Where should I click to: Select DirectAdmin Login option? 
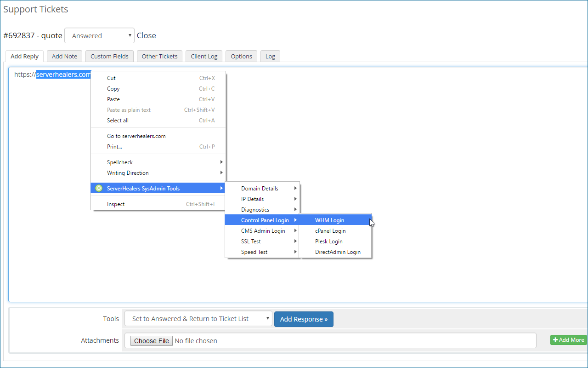coord(336,252)
